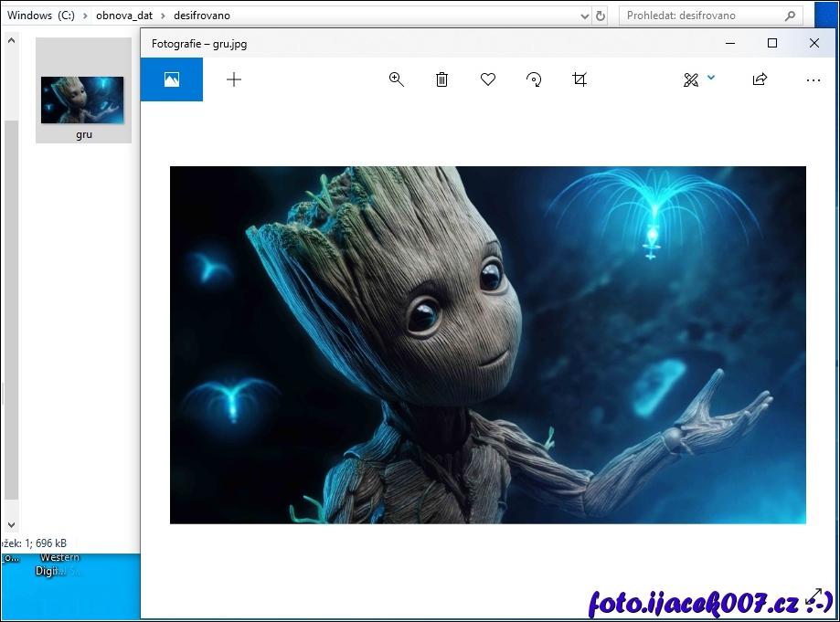
Task: Click the Edit & Create icon
Action: 691,79
